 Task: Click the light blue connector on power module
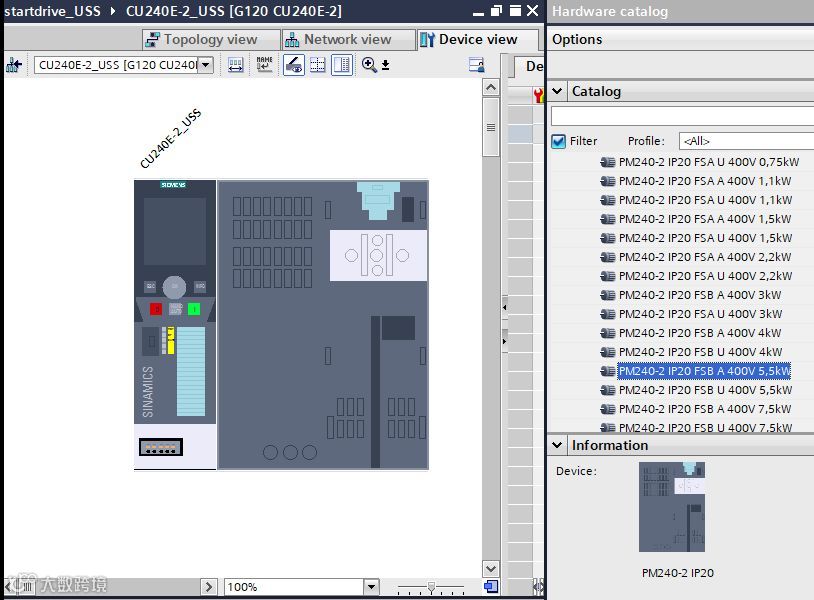(x=378, y=201)
